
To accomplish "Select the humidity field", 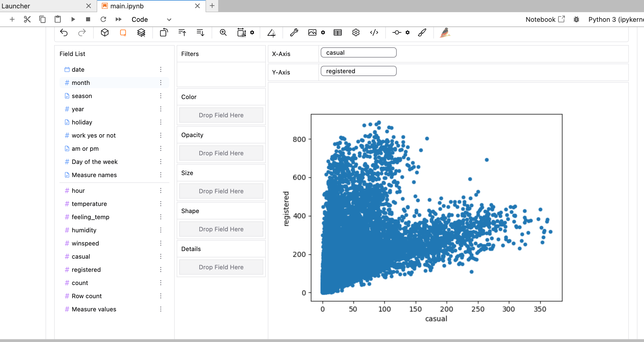I will (x=114, y=230).
